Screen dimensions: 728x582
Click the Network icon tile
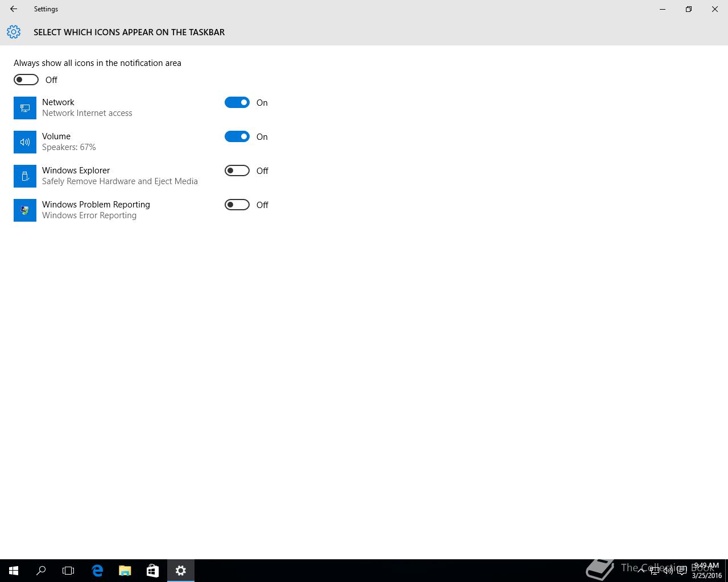(25, 108)
